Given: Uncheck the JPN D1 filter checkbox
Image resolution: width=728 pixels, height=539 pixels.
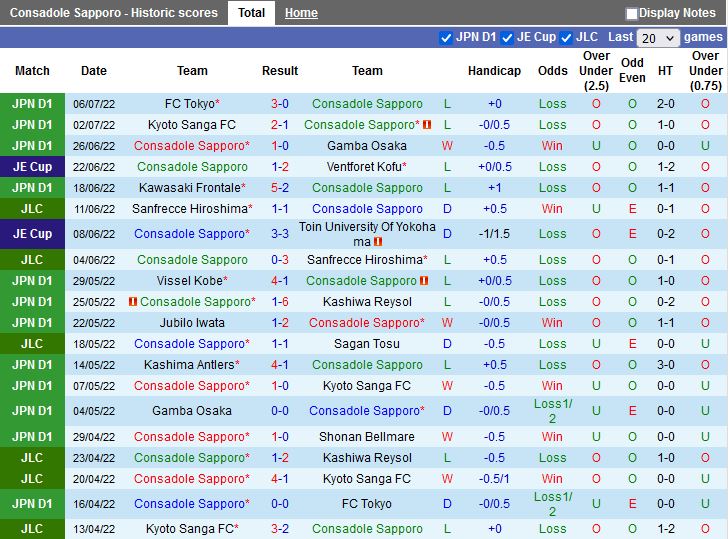Looking at the screenshot, I should (x=446, y=37).
